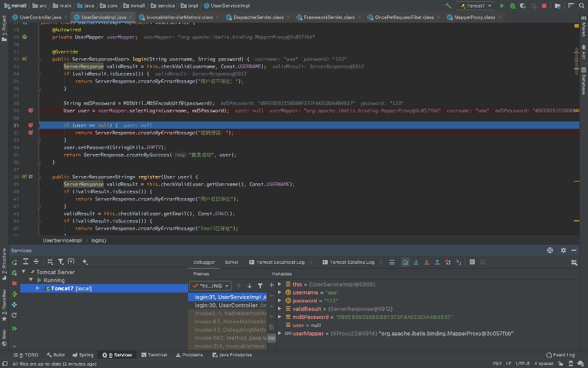Open Services panel settings gear

pos(563,250)
